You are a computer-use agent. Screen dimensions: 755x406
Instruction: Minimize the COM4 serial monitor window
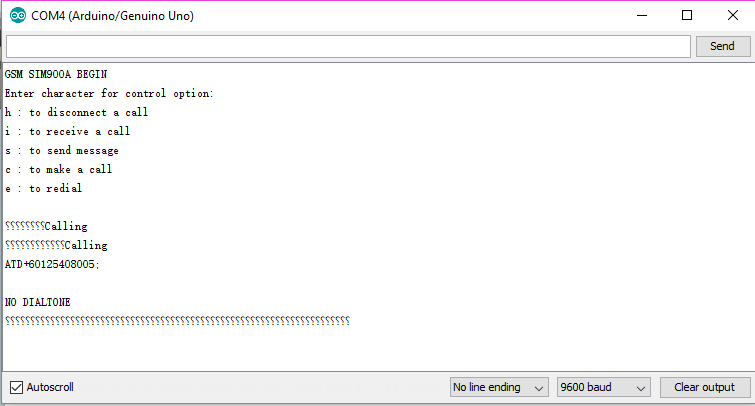[642, 15]
